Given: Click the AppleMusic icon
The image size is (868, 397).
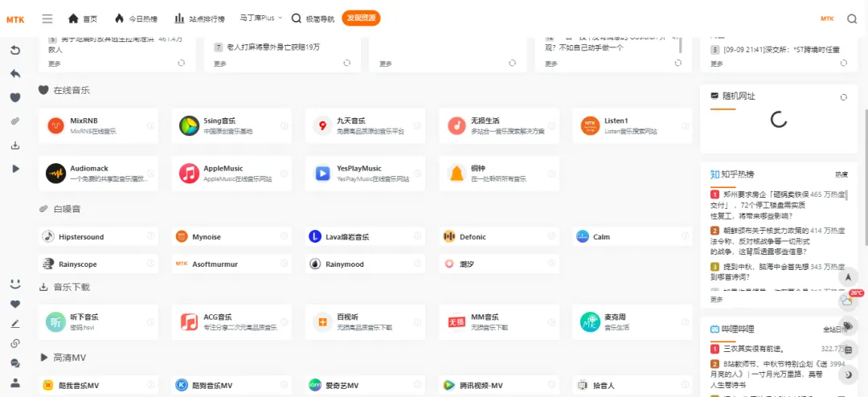Looking at the screenshot, I should [190, 174].
